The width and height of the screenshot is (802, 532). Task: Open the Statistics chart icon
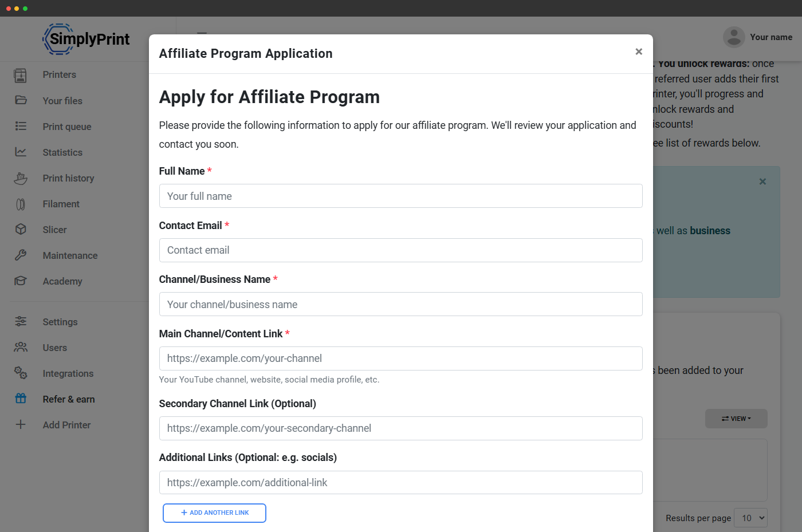21,152
